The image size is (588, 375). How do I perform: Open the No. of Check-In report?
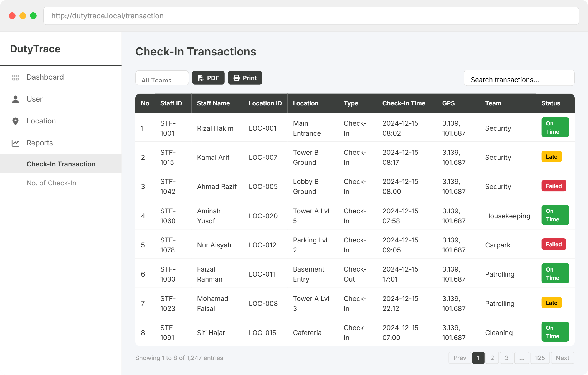(51, 183)
